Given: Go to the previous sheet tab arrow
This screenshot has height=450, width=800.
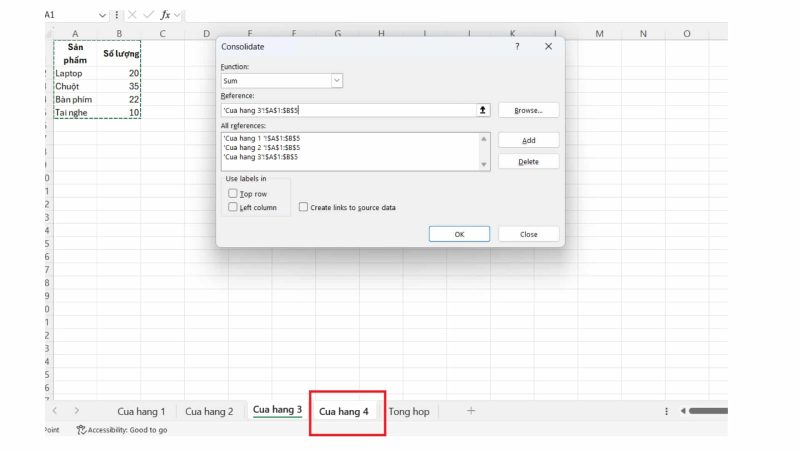Looking at the screenshot, I should [x=55, y=411].
